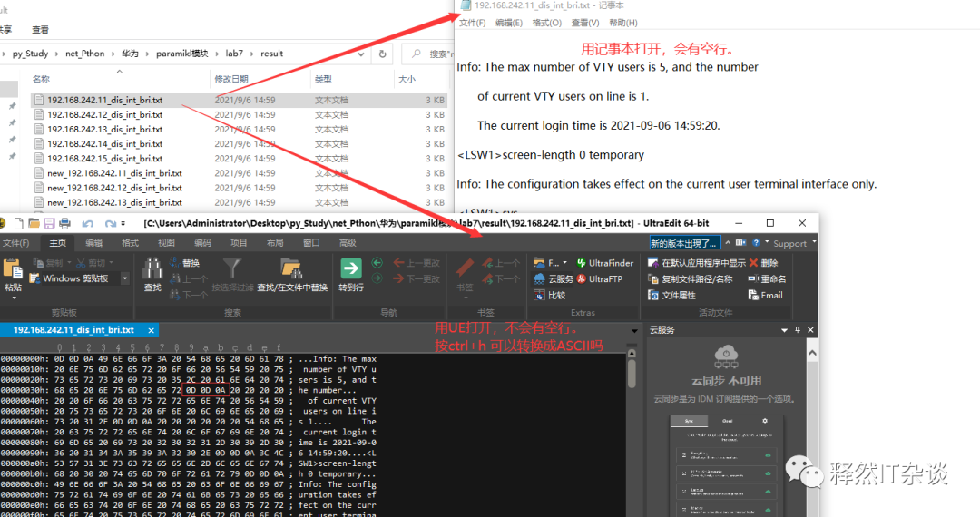Click the net_Pthon breadcrumb in the Explorer path

pyautogui.click(x=85, y=54)
